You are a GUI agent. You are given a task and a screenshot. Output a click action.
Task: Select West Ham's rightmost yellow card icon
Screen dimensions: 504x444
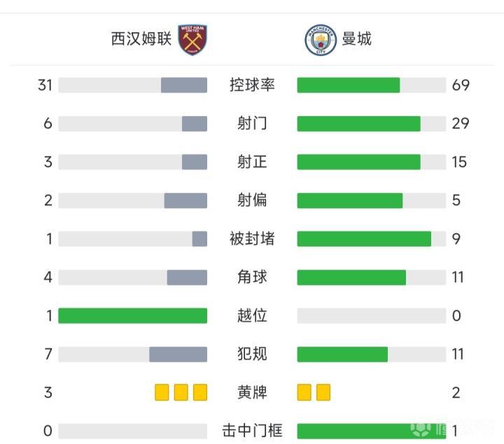click(200, 392)
